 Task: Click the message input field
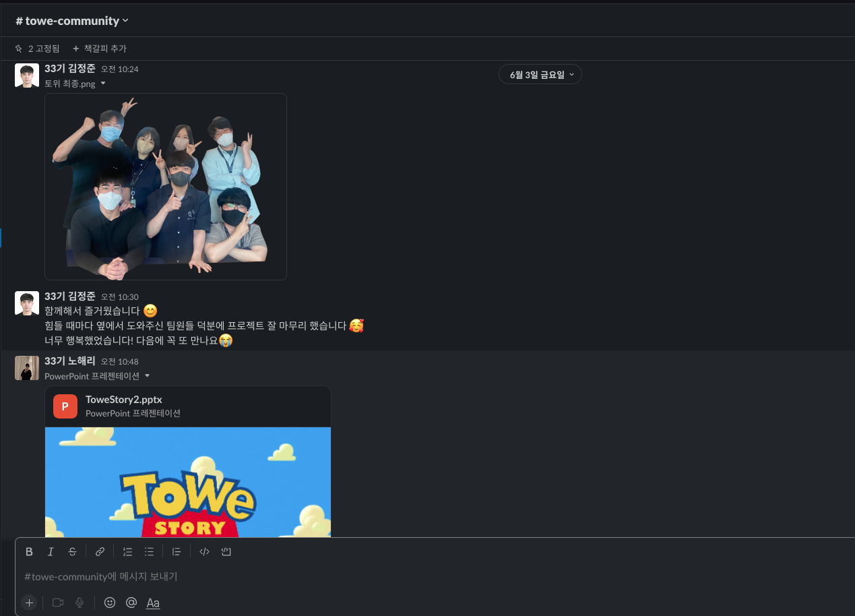[x=270, y=576]
